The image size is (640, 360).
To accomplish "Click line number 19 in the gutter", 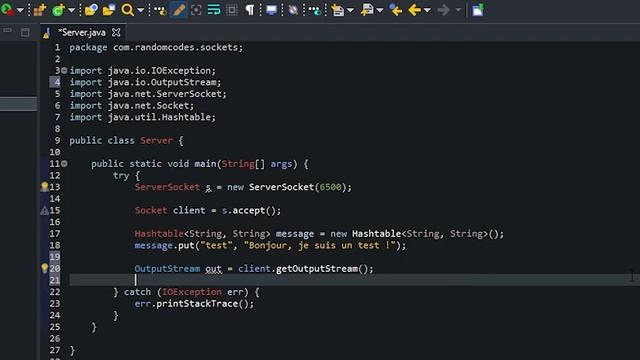I will (55, 257).
